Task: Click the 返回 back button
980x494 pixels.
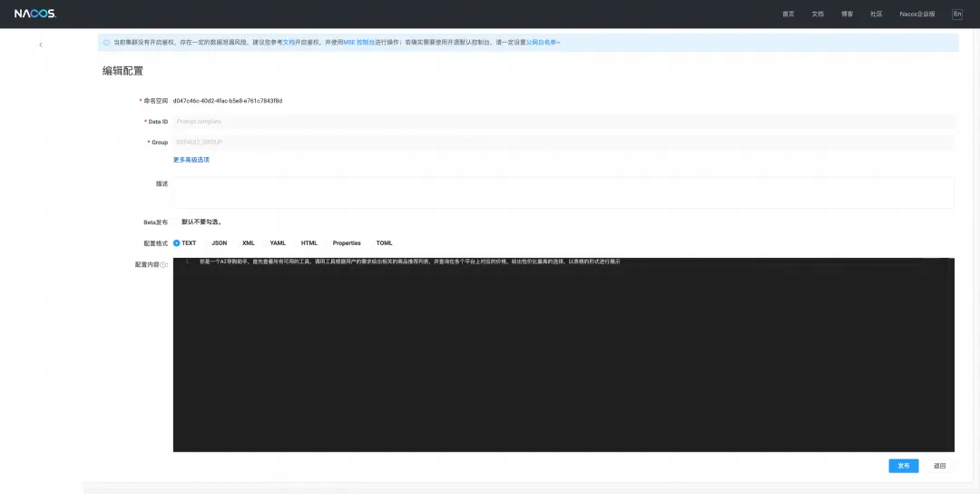Action: [939, 466]
